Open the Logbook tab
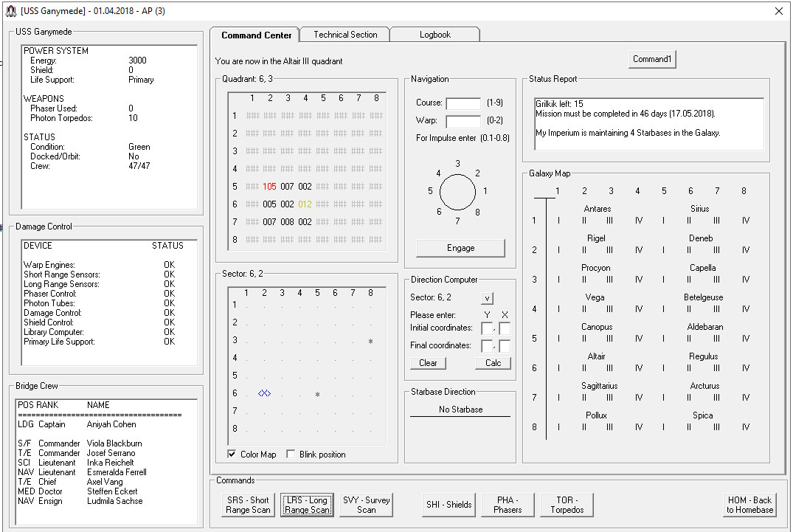Image resolution: width=793 pixels, height=532 pixels. pos(435,35)
